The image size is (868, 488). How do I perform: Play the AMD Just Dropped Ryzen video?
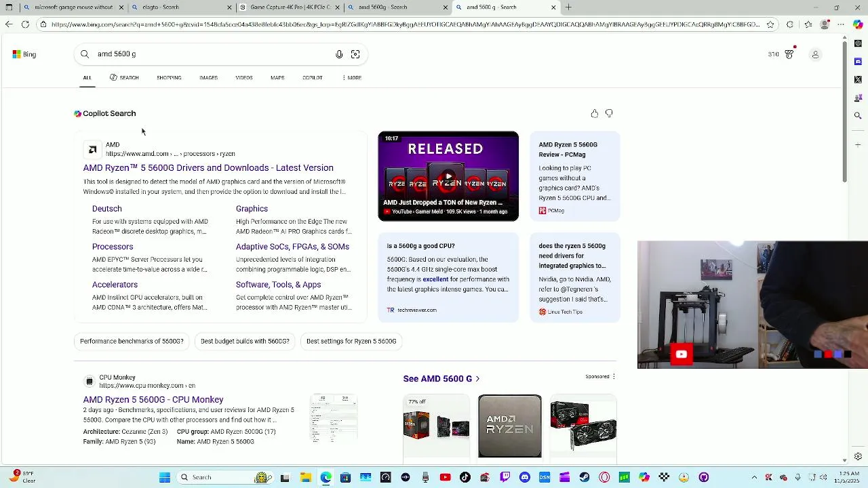tap(448, 176)
